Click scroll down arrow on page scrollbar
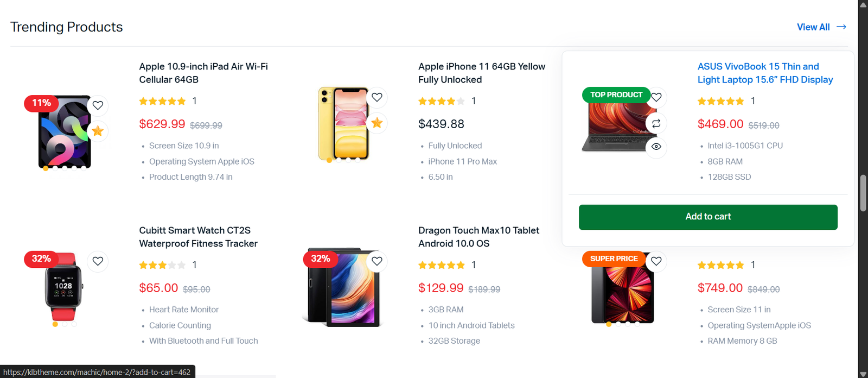Image resolution: width=868 pixels, height=378 pixels. 863,374
